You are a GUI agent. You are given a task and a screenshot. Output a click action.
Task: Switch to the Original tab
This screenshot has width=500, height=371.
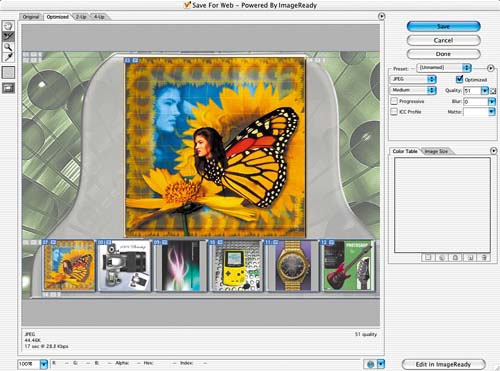[x=31, y=17]
